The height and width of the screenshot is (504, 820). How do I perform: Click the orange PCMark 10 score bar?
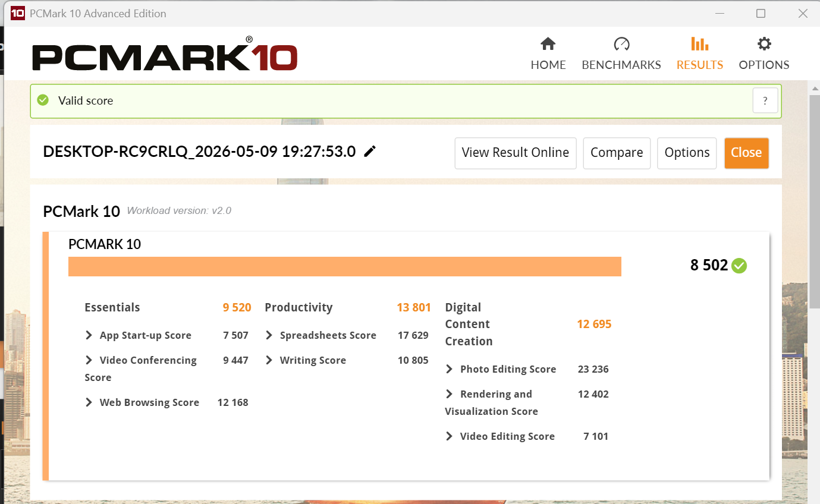coord(345,266)
